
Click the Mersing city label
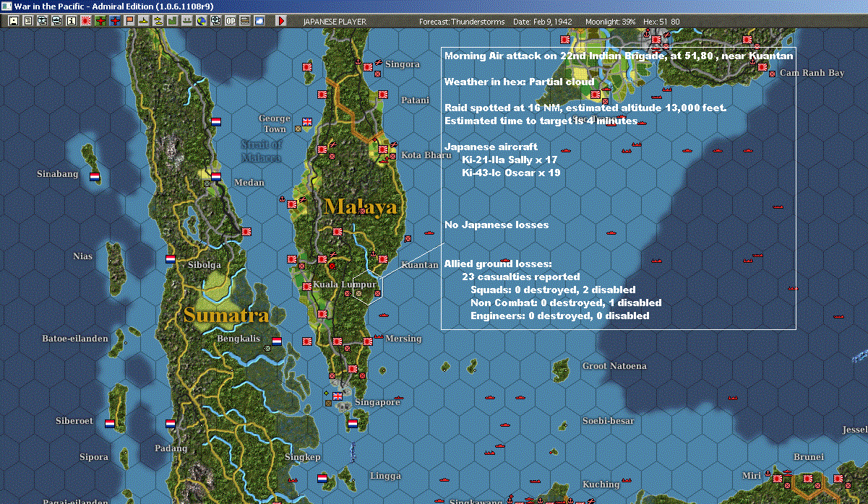tap(403, 339)
